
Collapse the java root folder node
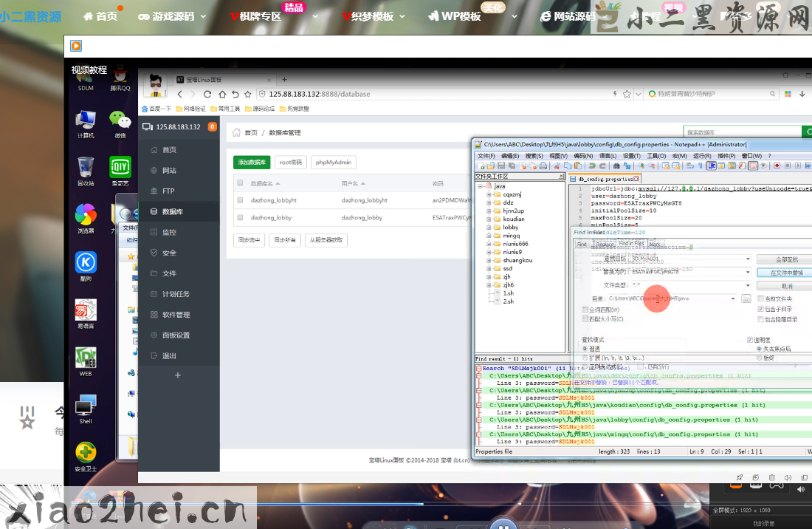tap(480, 186)
